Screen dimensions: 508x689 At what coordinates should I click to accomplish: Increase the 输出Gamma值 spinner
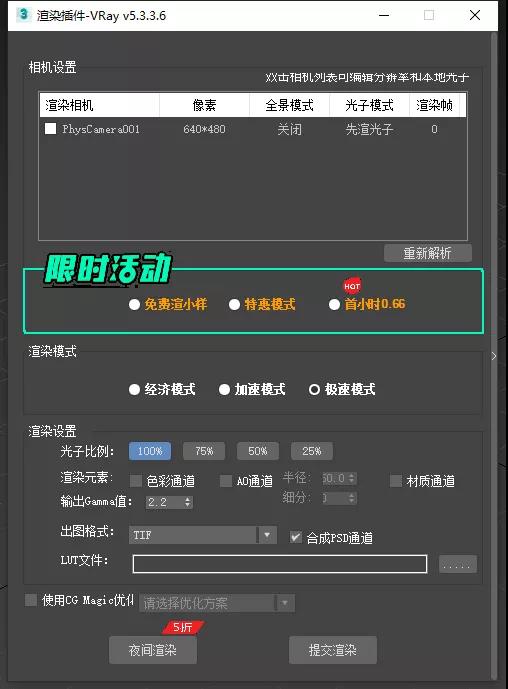point(188,499)
